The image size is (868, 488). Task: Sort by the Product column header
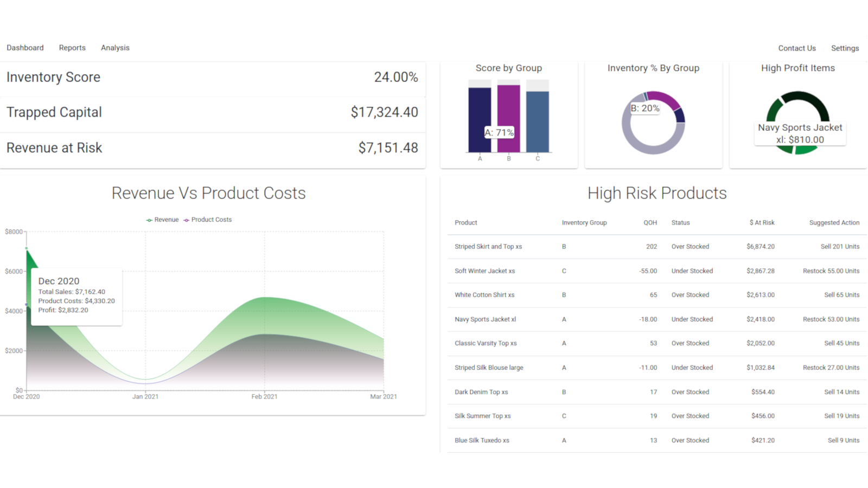point(466,223)
